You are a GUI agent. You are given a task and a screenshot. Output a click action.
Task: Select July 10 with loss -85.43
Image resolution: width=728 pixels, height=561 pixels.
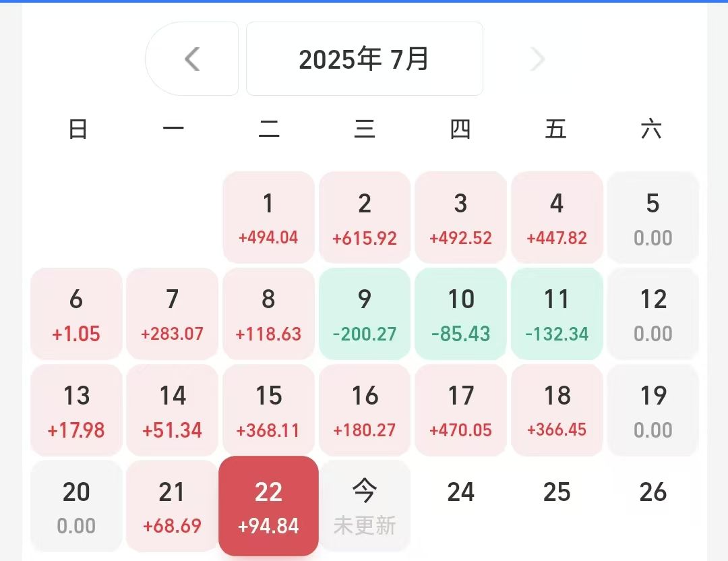(x=460, y=313)
